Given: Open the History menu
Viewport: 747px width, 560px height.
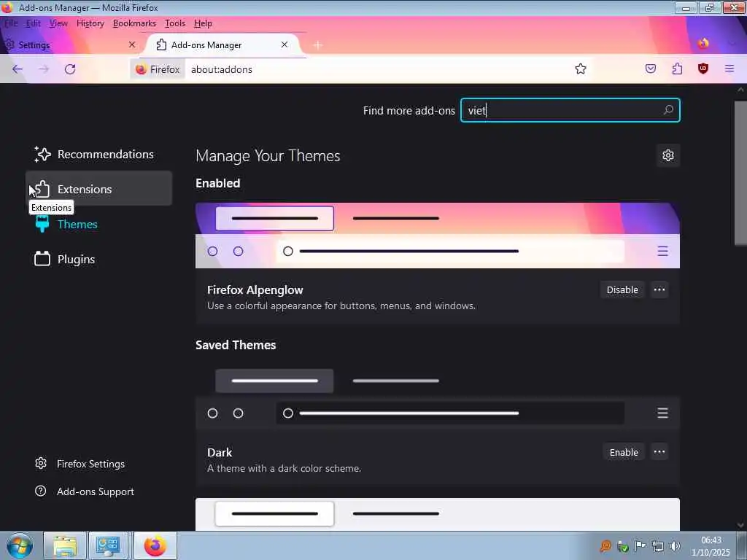Looking at the screenshot, I should [x=90, y=23].
